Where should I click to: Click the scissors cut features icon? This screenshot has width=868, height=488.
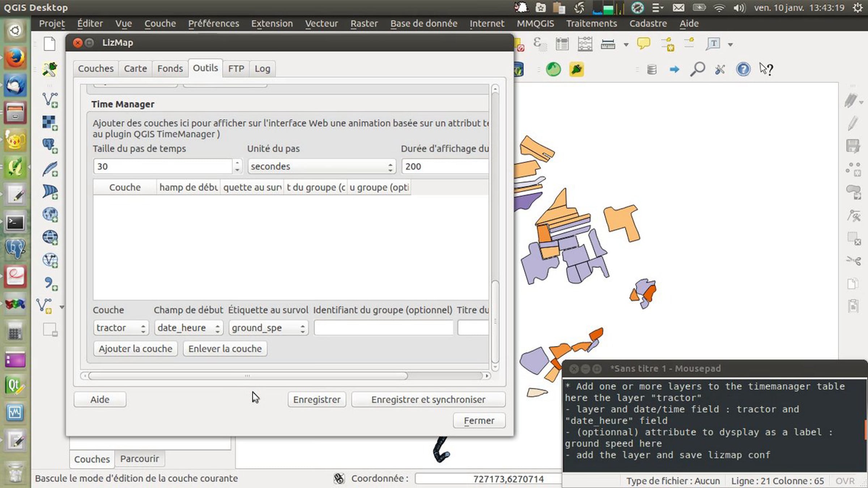tap(854, 261)
